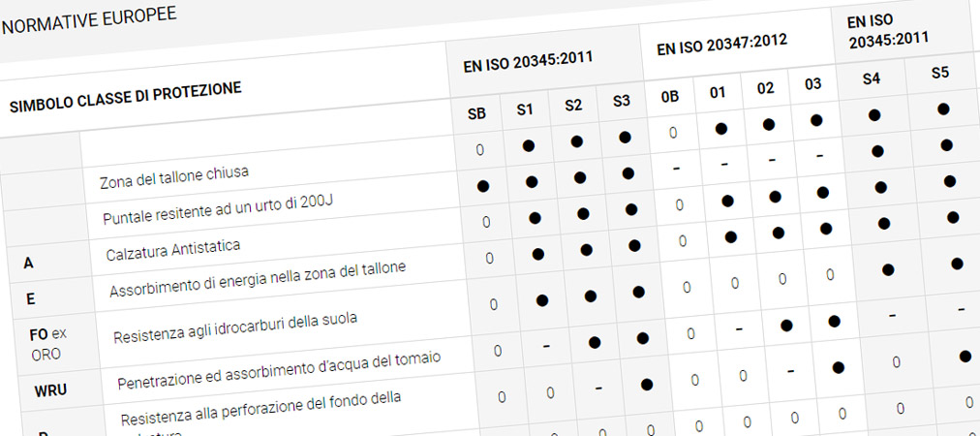The image size is (980, 436).
Task: Click the 01 column header
Action: pyautogui.click(x=718, y=93)
